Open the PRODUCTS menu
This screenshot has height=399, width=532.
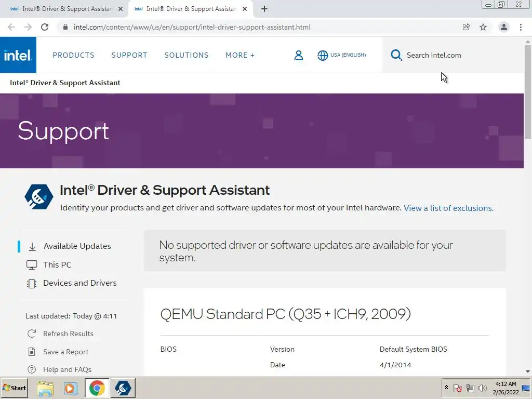coord(74,55)
